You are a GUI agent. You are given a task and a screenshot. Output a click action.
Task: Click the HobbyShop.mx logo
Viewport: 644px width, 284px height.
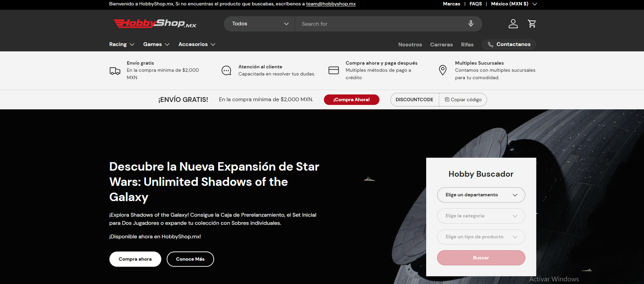click(x=155, y=23)
